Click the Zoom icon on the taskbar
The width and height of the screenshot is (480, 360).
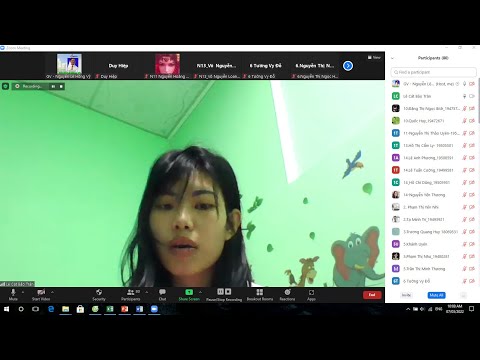tap(154, 309)
